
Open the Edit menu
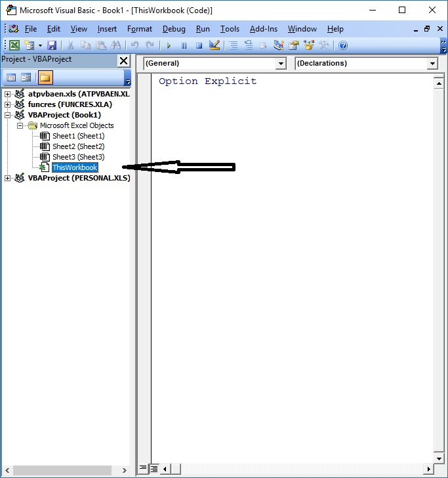click(x=54, y=29)
